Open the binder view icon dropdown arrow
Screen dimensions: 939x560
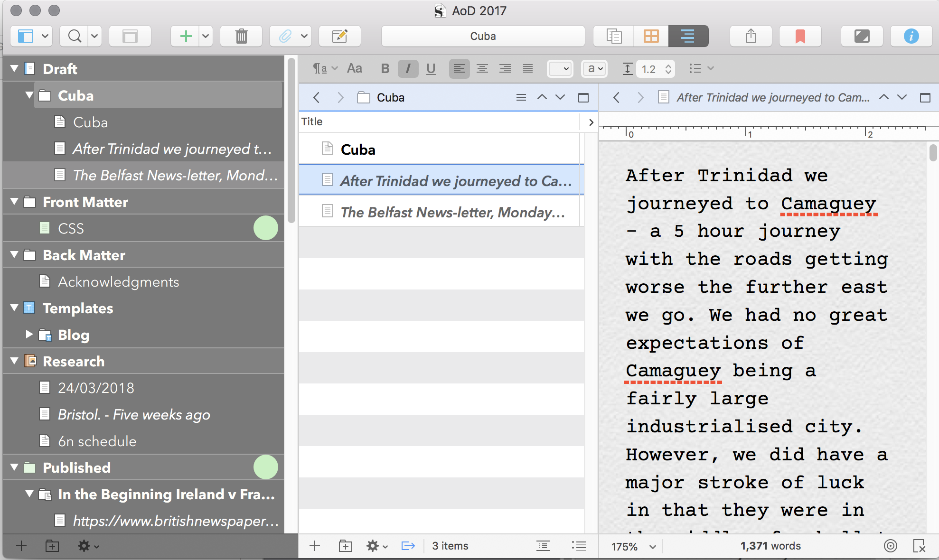pyautogui.click(x=45, y=36)
